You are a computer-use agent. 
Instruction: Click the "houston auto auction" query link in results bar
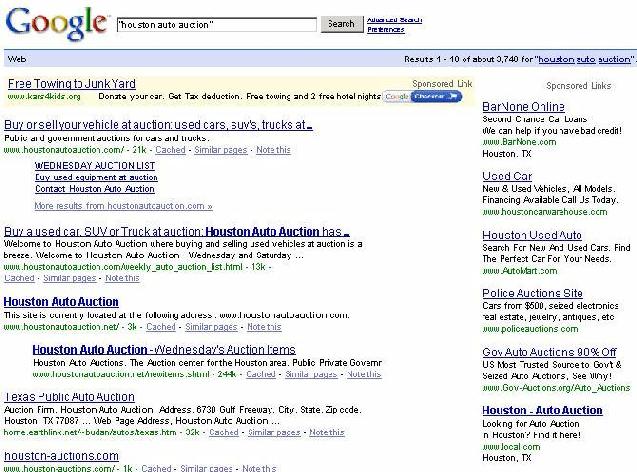tap(585, 59)
